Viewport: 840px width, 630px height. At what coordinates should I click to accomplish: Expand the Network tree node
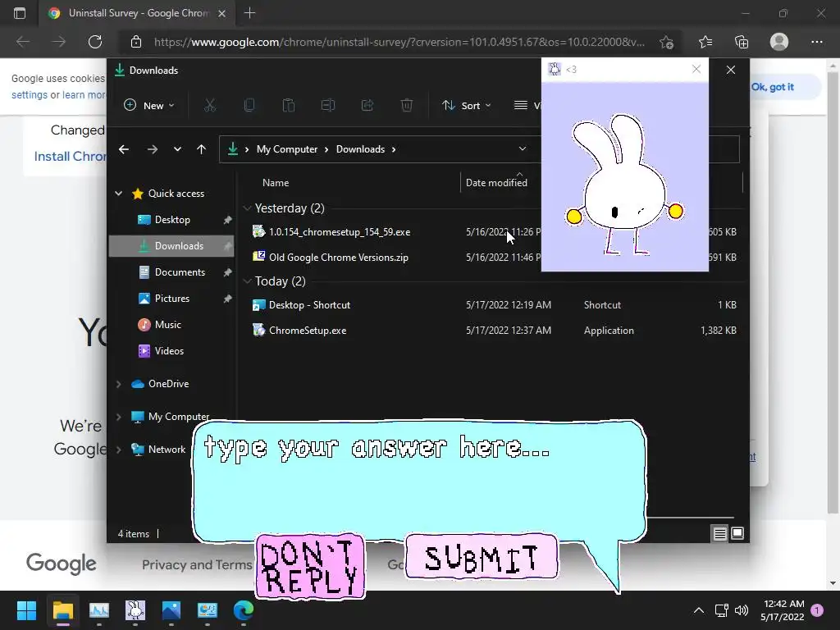click(118, 450)
